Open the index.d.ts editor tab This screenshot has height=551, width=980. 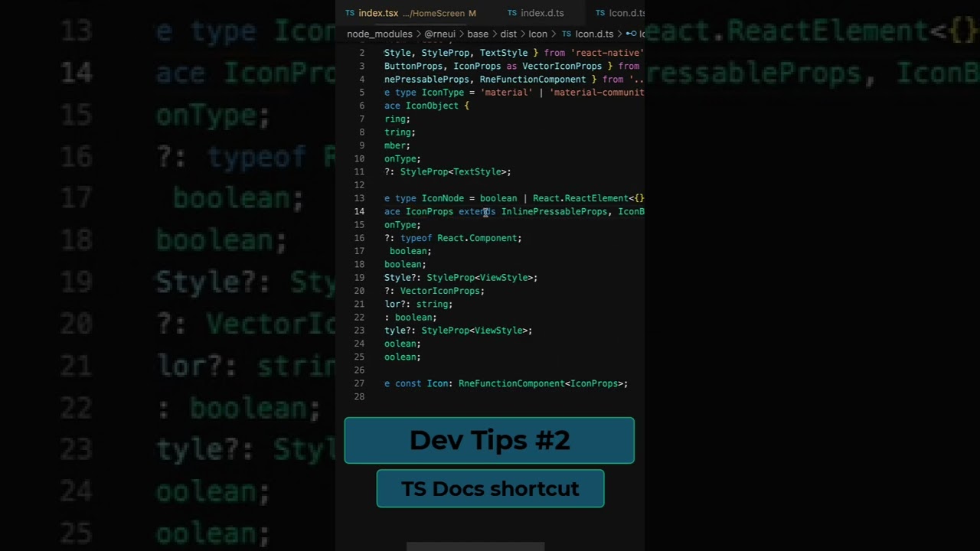click(536, 13)
